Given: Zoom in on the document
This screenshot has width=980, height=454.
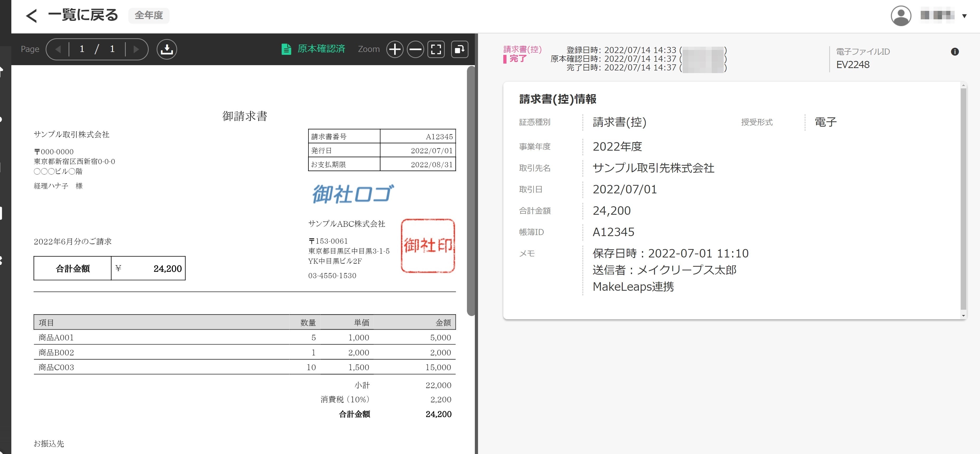Looking at the screenshot, I should coord(394,49).
